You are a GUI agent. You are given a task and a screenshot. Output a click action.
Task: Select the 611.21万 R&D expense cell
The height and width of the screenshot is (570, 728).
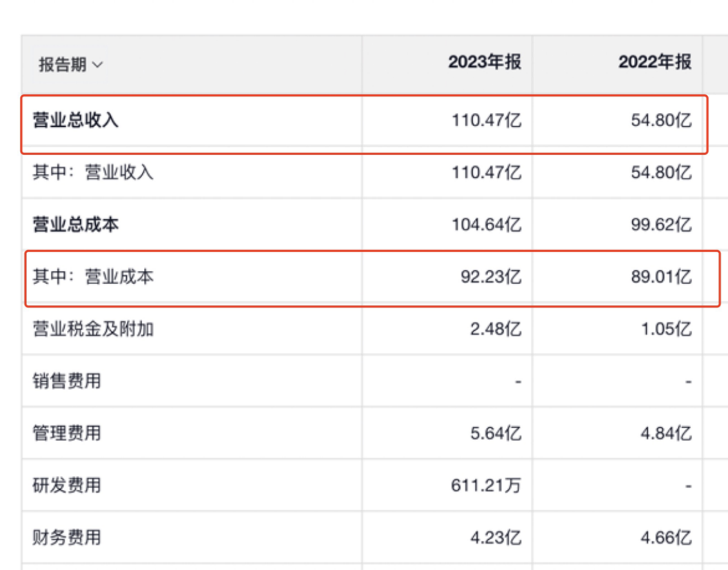point(486,486)
